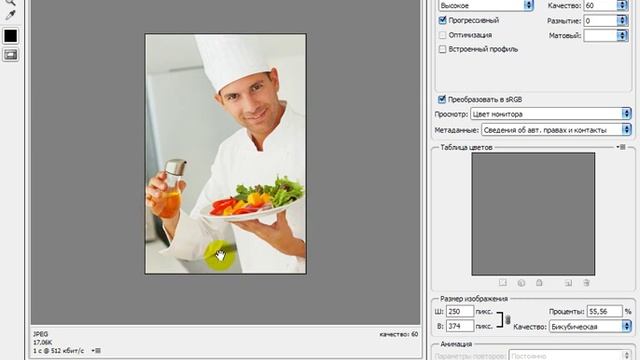Screen dimensions: 640x360
Task: Select the Eyedropper tool
Action: (x=10, y=16)
